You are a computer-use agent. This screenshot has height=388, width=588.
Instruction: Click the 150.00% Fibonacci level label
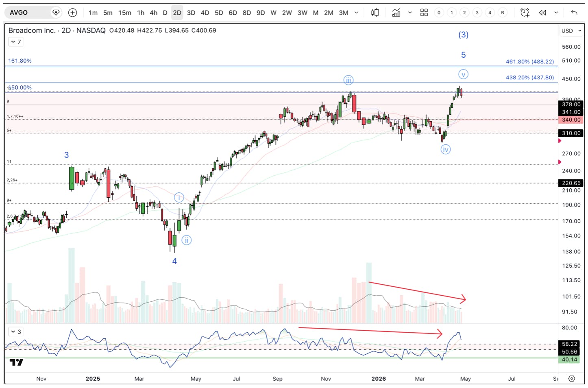coord(20,87)
